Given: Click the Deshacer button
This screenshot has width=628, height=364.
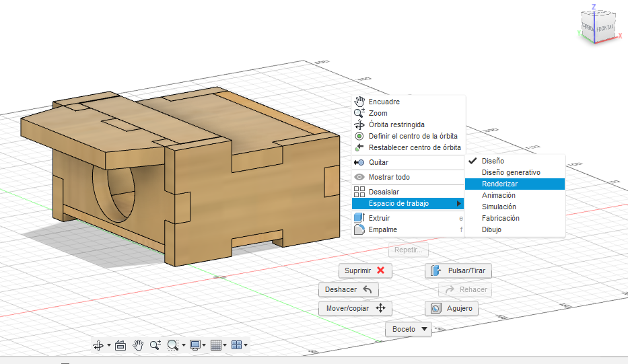Looking at the screenshot, I should coord(349,289).
